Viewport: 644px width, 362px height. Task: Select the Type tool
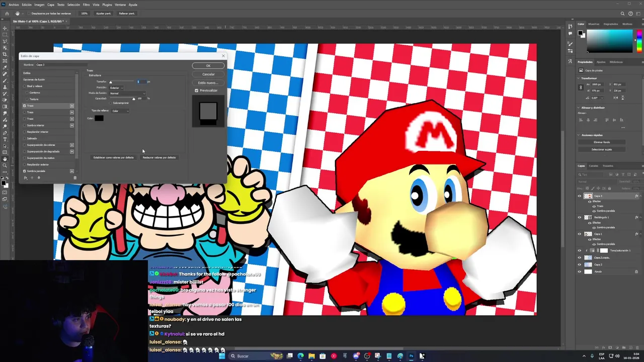[5, 139]
